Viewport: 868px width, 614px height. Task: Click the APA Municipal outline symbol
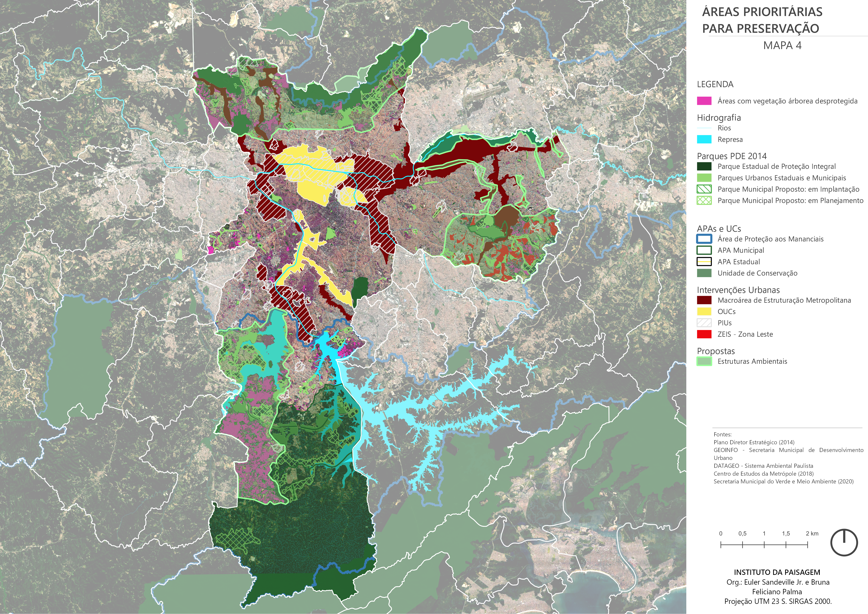tap(704, 250)
